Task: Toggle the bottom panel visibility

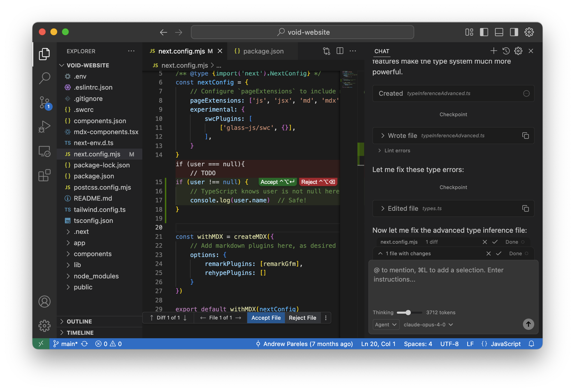Action: [x=499, y=32]
